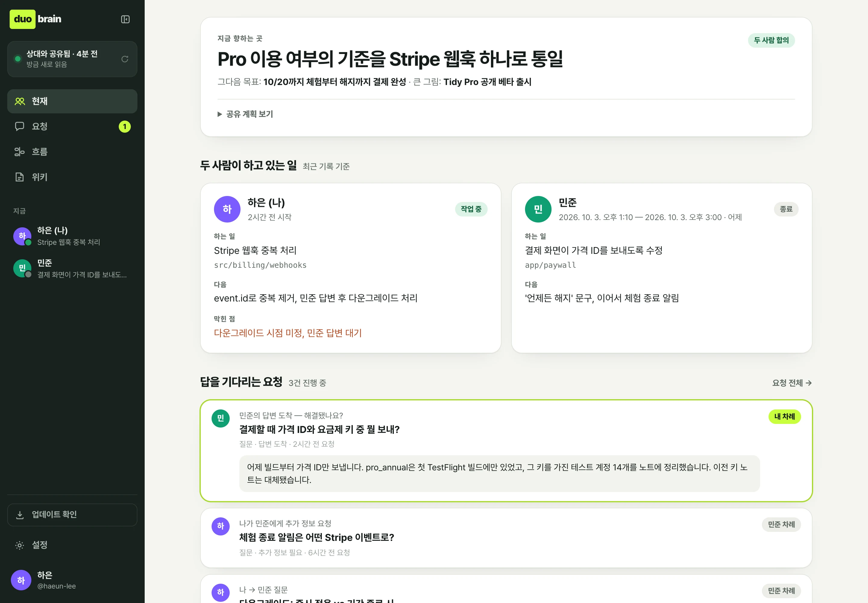Image resolution: width=868 pixels, height=603 pixels.
Task: Click the 두 사람 합의 badge
Action: point(771,40)
